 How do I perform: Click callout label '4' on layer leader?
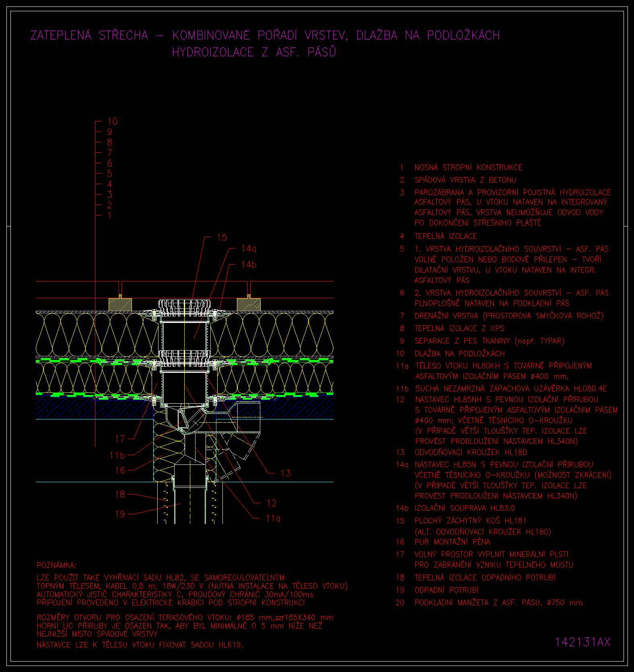pos(109,184)
